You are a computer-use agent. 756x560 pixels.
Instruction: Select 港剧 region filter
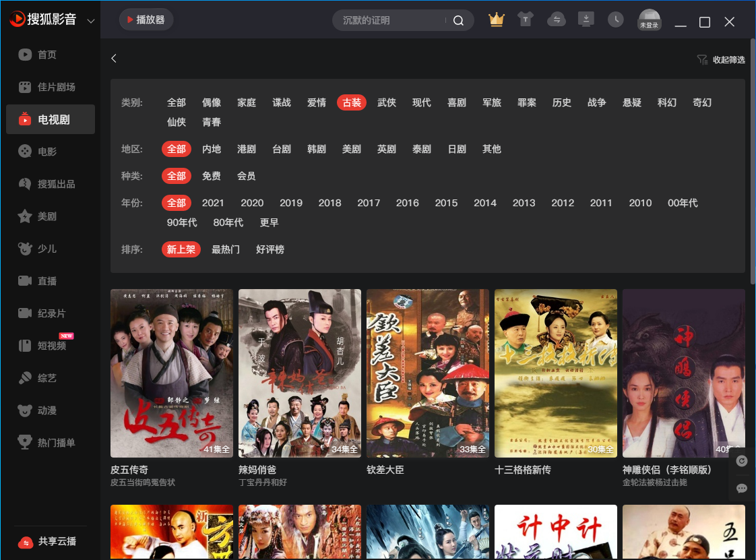coord(247,148)
